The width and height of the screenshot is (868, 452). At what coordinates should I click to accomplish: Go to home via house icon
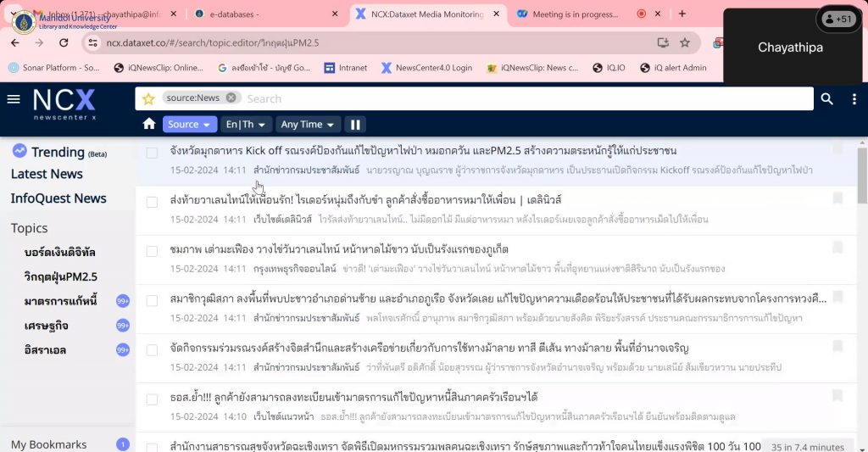(x=149, y=125)
